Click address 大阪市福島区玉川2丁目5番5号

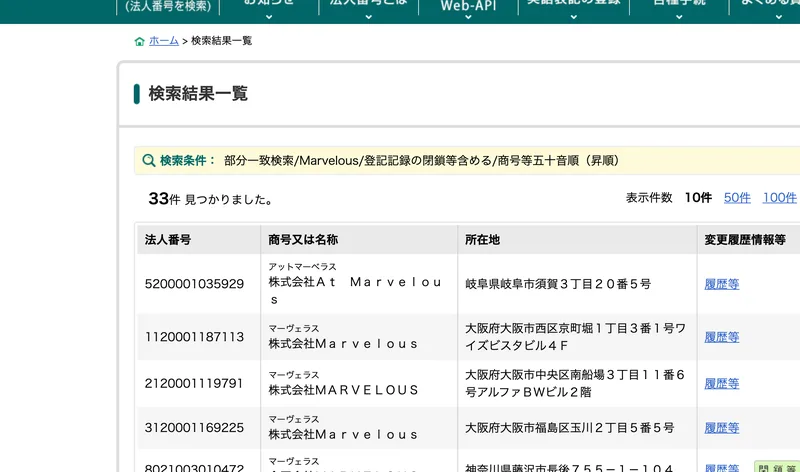[569, 428]
